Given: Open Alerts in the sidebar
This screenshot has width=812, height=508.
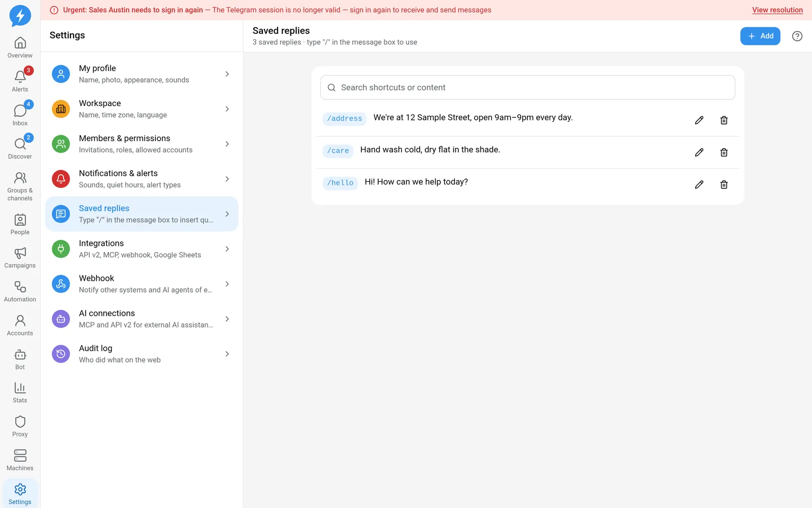Looking at the screenshot, I should pos(20,81).
